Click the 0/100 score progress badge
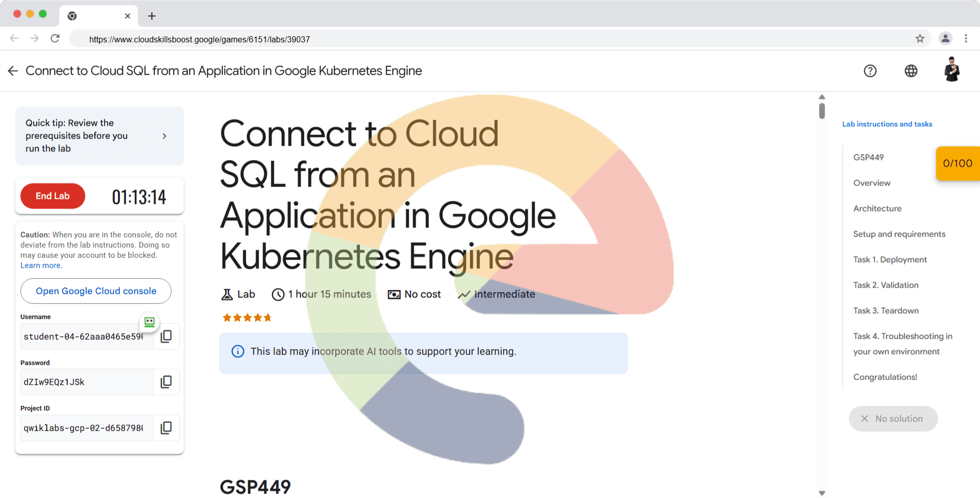Viewport: 980px width, 498px height. (957, 163)
